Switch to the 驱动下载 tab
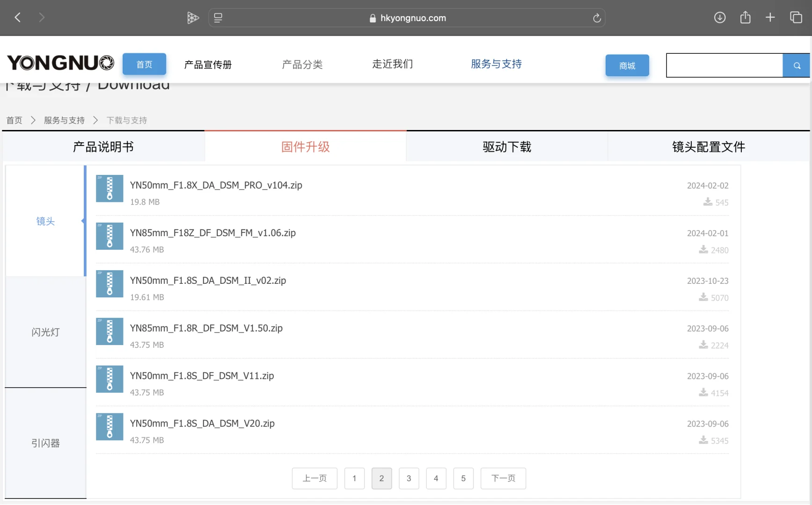This screenshot has width=812, height=505. [507, 147]
